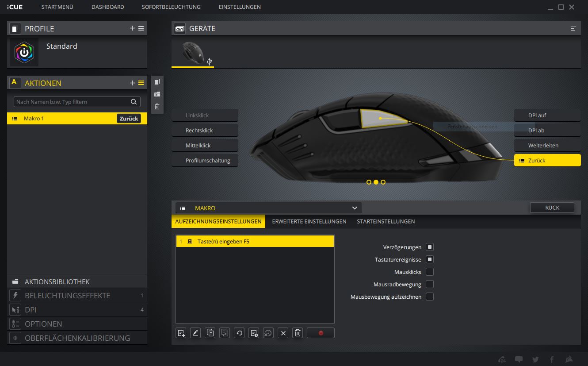
Task: Open the Sofortbeleuchtung menu
Action: (171, 7)
